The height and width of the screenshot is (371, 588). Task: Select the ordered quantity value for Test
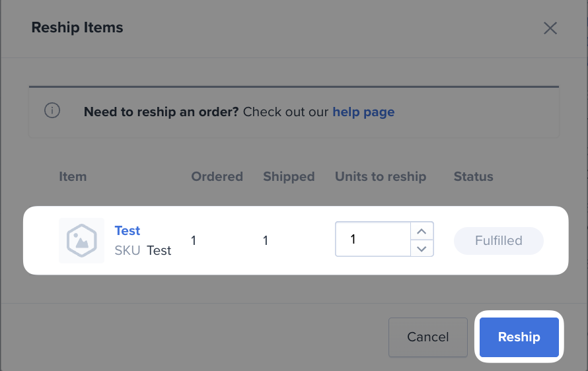pyautogui.click(x=194, y=240)
